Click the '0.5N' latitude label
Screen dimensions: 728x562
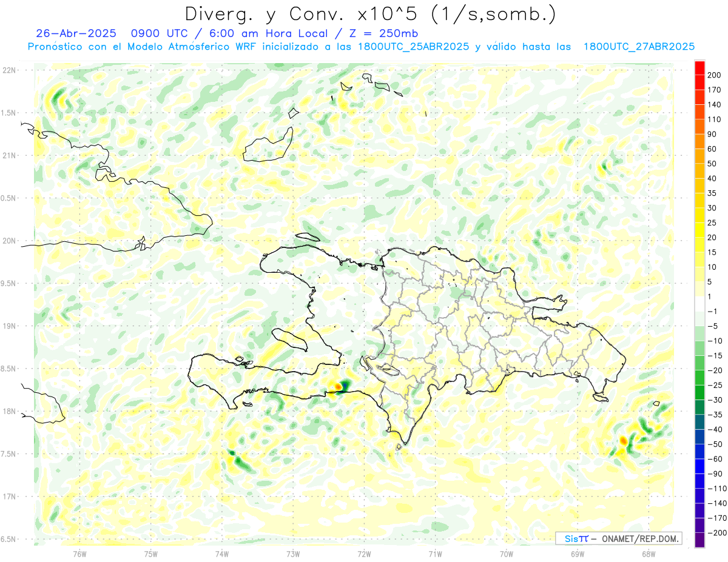[9, 198]
